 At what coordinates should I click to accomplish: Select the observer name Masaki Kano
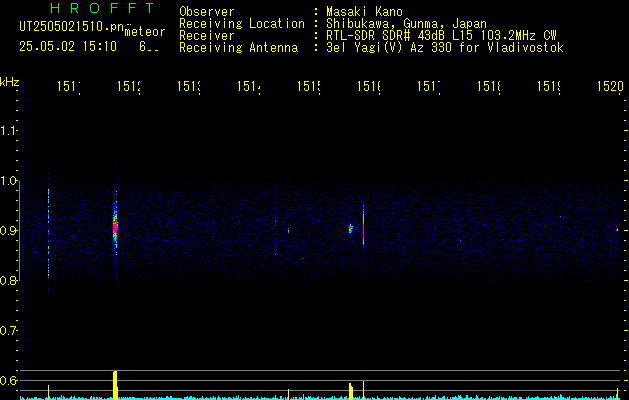[364, 11]
